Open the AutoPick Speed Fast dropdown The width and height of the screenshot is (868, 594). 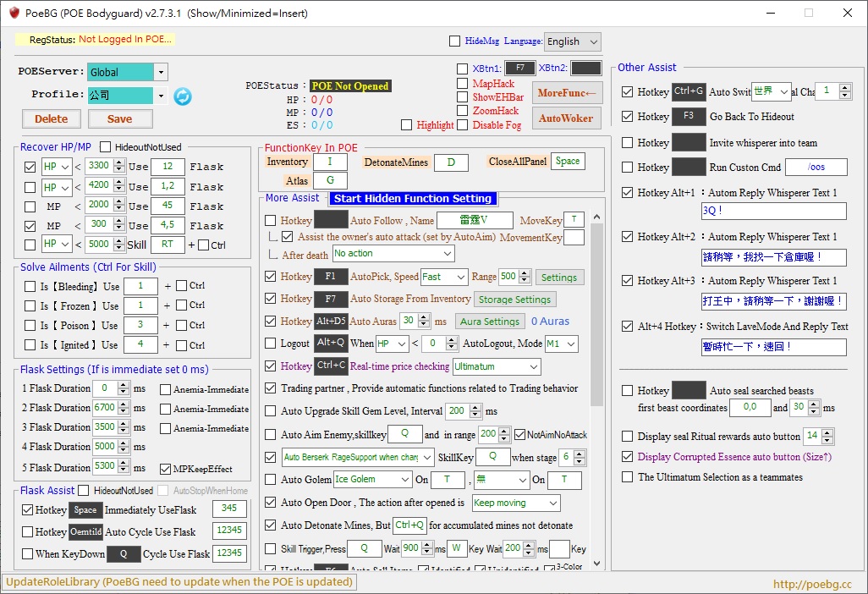(x=444, y=277)
